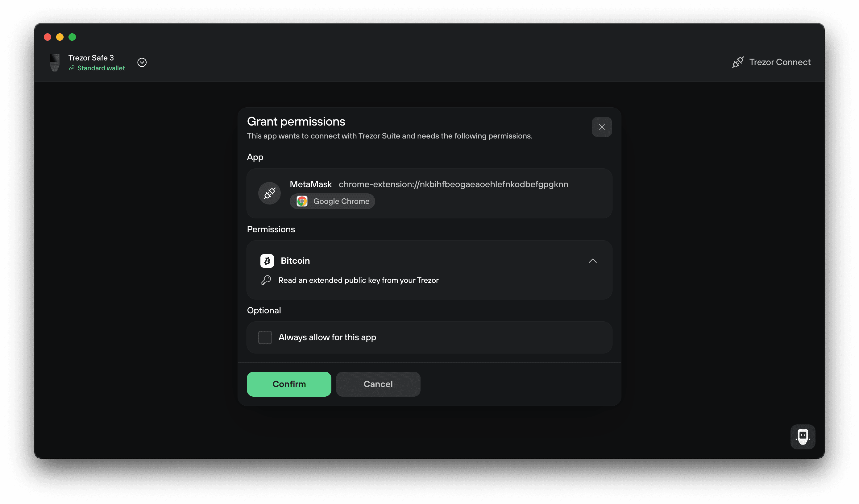Click the MetaMask app name
This screenshot has width=859, height=504.
click(310, 184)
